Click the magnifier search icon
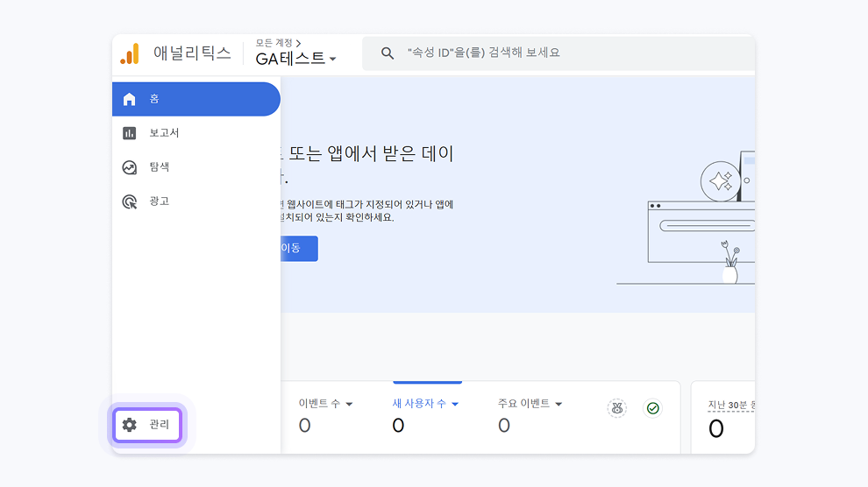The height and width of the screenshot is (487, 868). (x=388, y=53)
